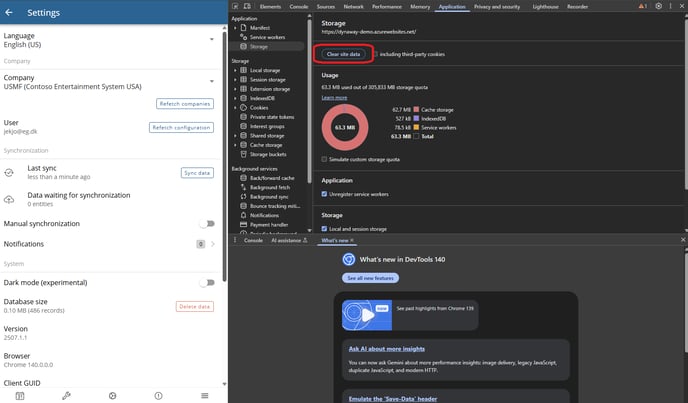688x403 pixels.
Task: Switch to the Network tab
Action: point(354,6)
